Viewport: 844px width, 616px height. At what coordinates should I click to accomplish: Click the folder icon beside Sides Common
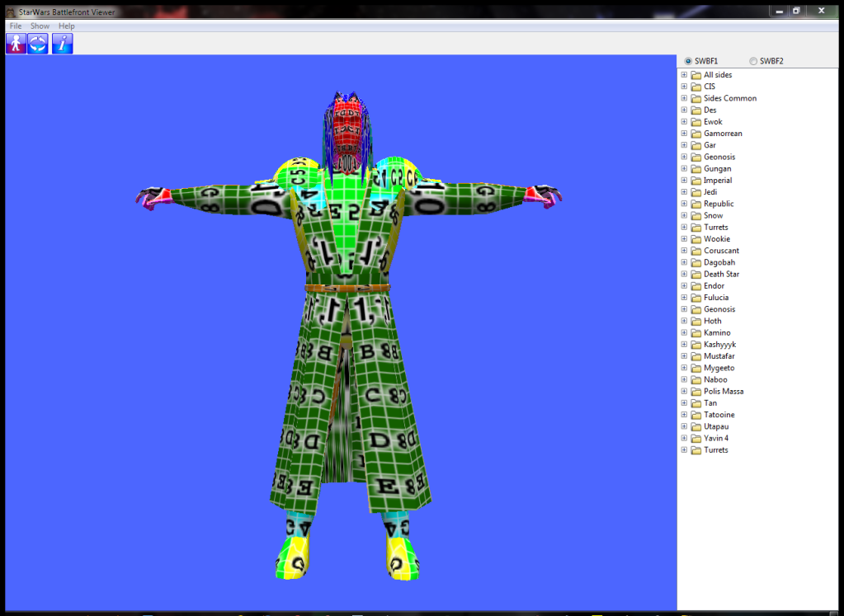[x=696, y=98]
